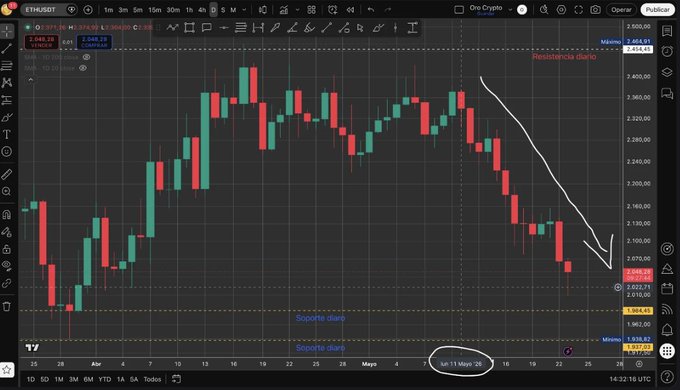
Task: Select the trend line drawing tool
Action: 7,49
